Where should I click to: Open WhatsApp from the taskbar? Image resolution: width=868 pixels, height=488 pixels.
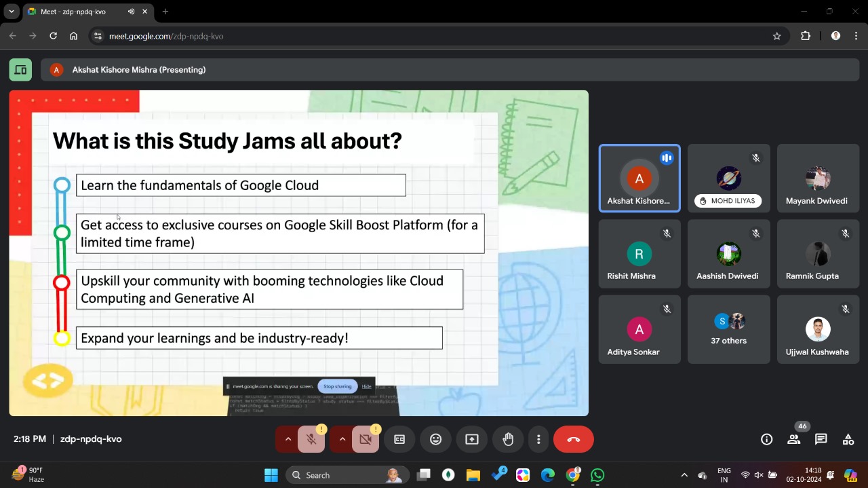click(597, 475)
